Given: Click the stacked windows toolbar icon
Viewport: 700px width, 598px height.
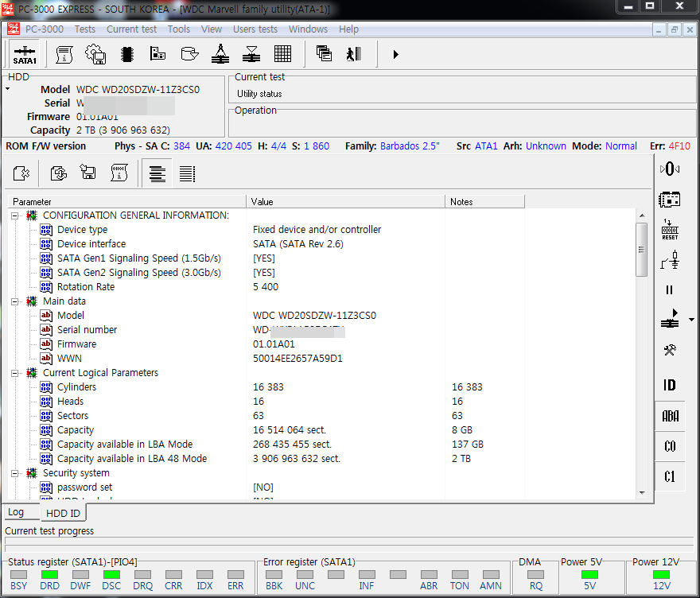Looking at the screenshot, I should 324,53.
